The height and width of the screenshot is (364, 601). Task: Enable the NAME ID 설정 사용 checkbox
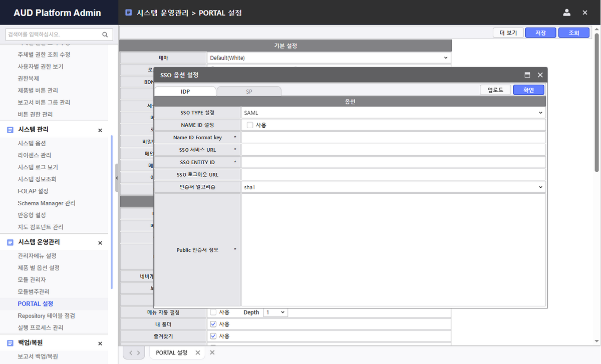(250, 125)
